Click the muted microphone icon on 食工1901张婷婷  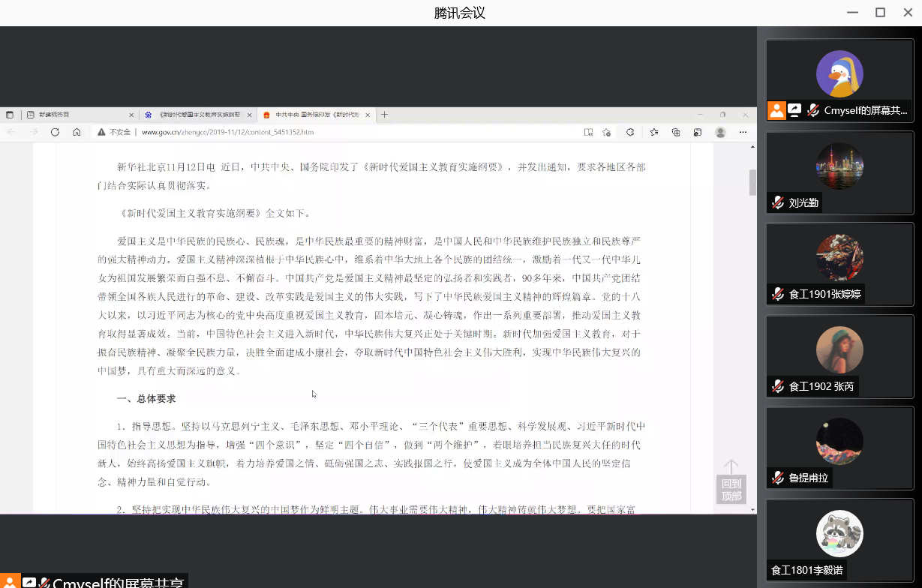(777, 294)
